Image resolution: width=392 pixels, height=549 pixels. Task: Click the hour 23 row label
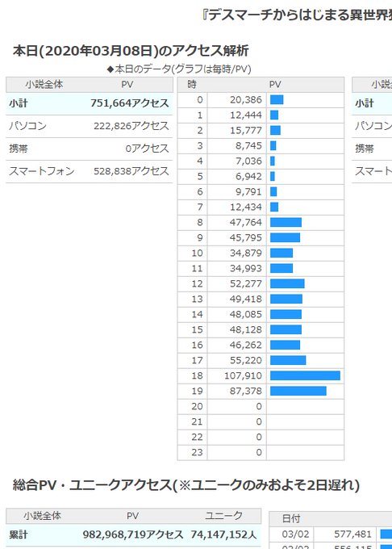[197, 452]
